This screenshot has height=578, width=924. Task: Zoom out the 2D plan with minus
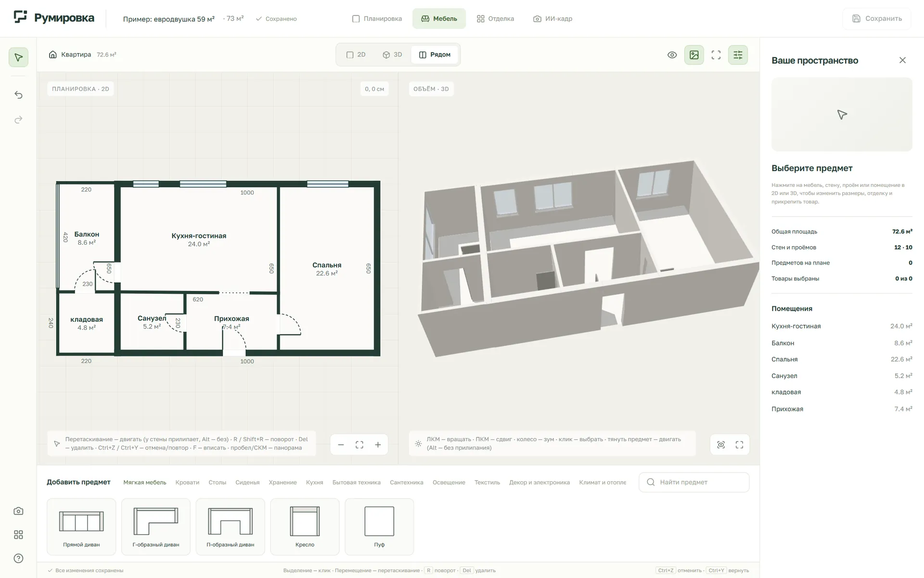point(341,445)
